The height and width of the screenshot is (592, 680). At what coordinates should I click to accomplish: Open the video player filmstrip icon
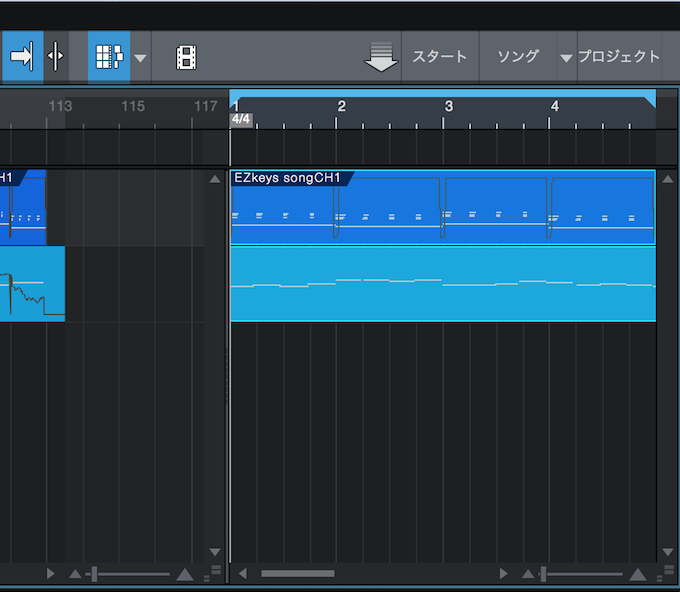click(x=186, y=57)
